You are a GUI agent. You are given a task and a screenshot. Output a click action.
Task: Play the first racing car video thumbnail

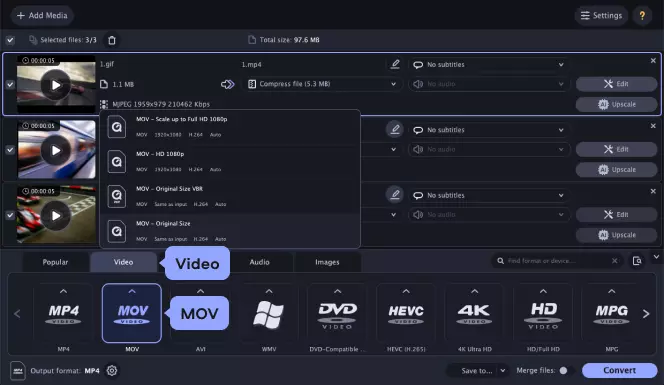point(56,85)
